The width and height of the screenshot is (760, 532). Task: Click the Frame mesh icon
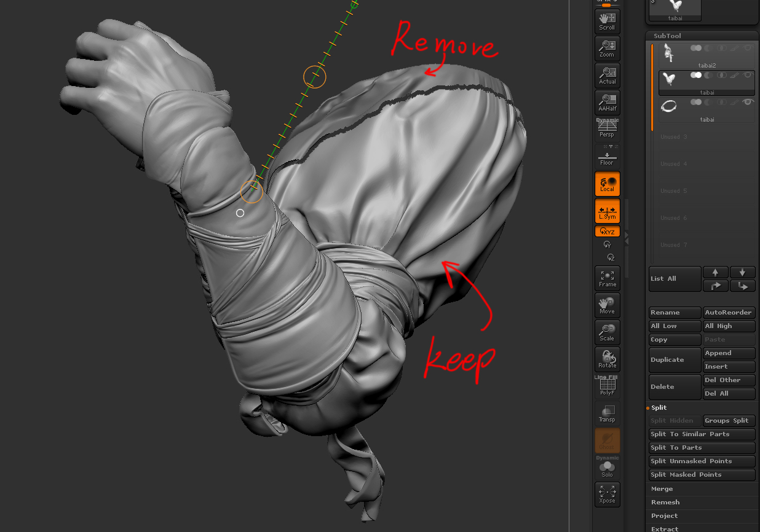(x=607, y=278)
